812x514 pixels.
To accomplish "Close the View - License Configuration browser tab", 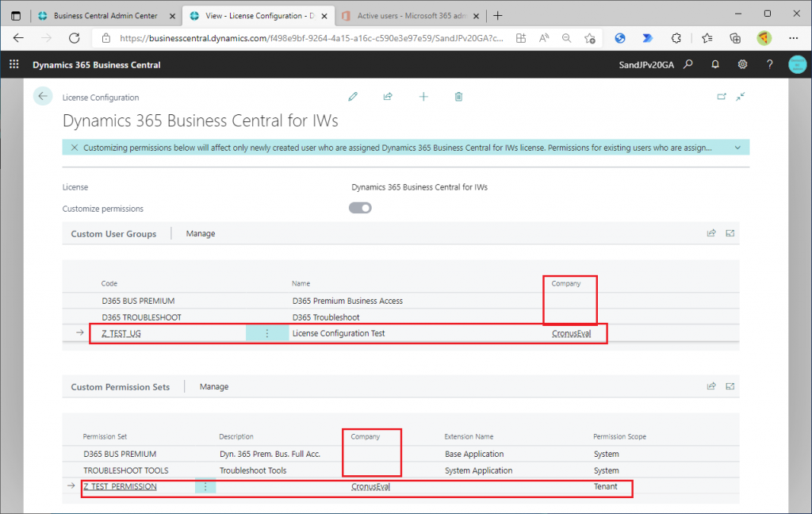I will [x=324, y=16].
